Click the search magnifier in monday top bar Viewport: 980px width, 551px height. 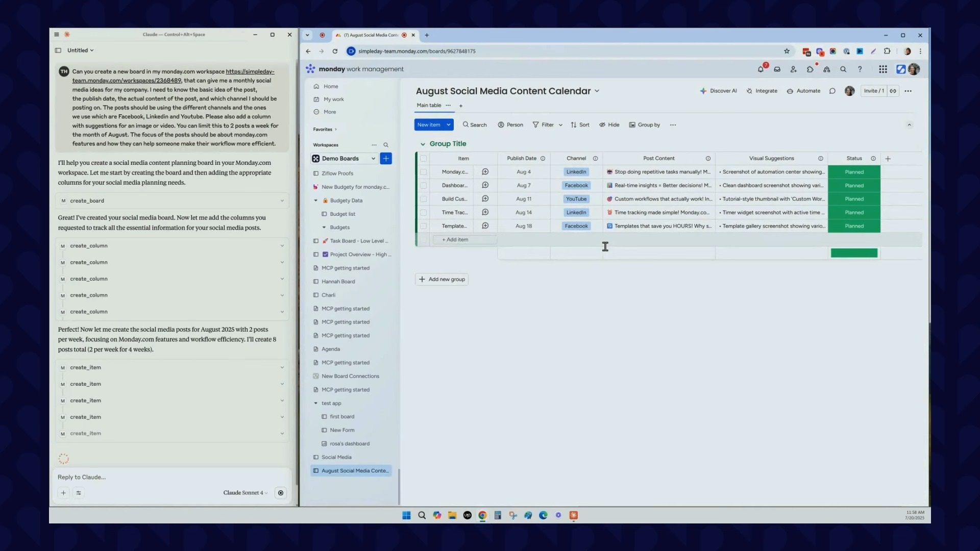tap(843, 69)
